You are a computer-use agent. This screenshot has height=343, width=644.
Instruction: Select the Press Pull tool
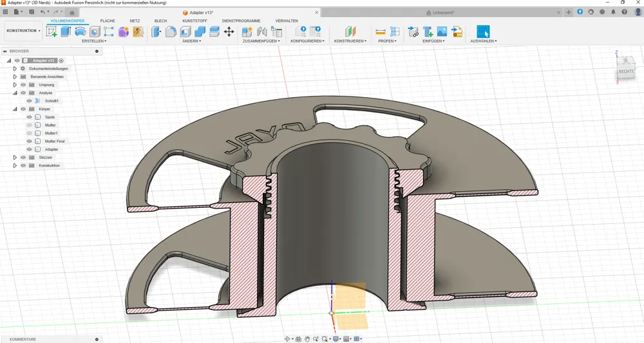tap(156, 32)
